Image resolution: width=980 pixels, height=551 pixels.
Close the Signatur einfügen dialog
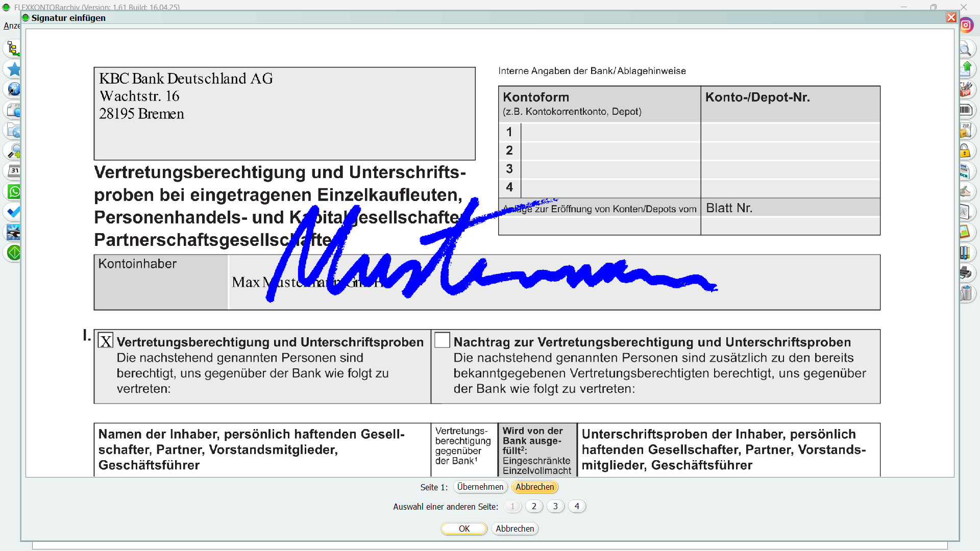coord(951,18)
